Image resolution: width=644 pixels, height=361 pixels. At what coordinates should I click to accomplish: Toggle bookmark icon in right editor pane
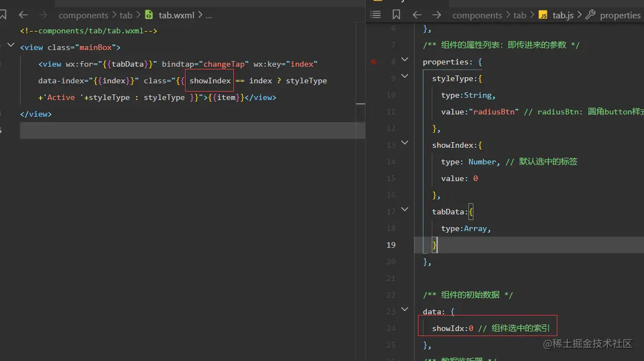tap(396, 15)
